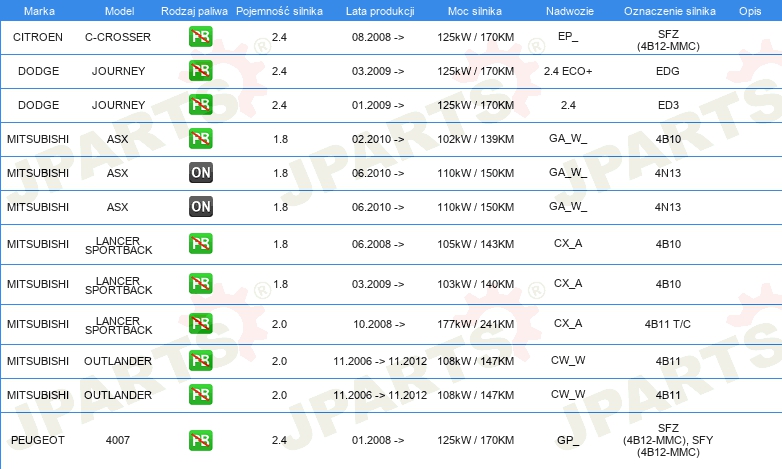Select the 2.4 ECO+ body cell
Viewport: 782px width, 469px height.
coord(568,71)
